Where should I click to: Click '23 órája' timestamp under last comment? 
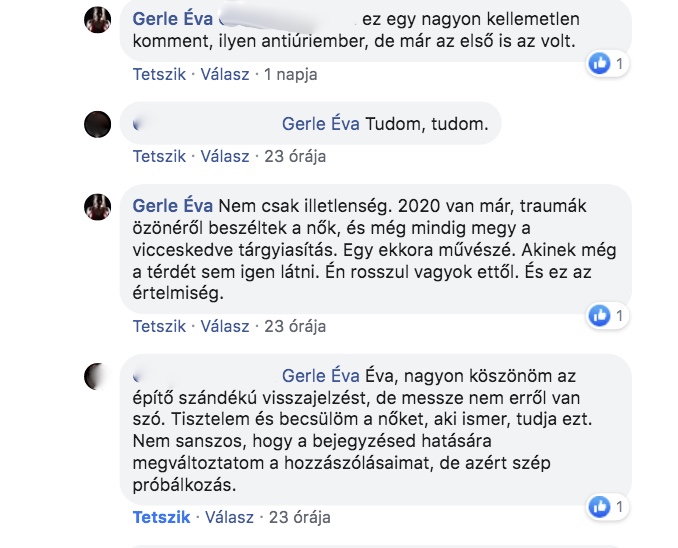[300, 517]
